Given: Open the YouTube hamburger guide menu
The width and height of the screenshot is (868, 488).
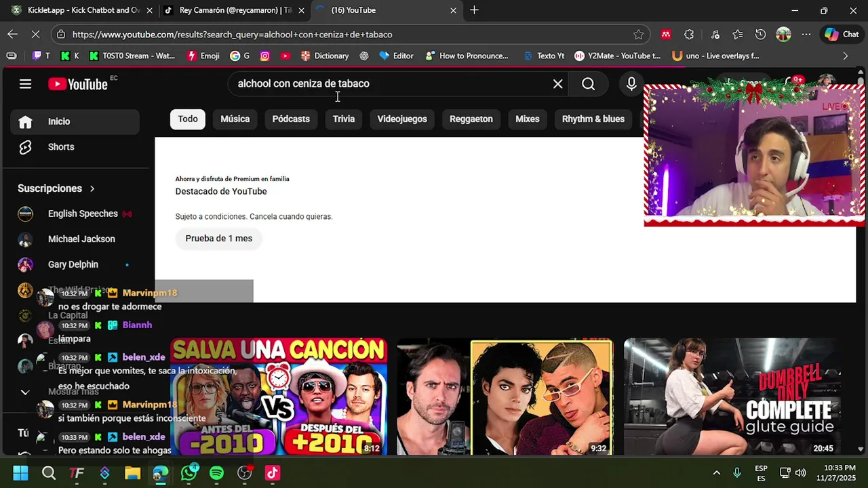Looking at the screenshot, I should pyautogui.click(x=25, y=84).
